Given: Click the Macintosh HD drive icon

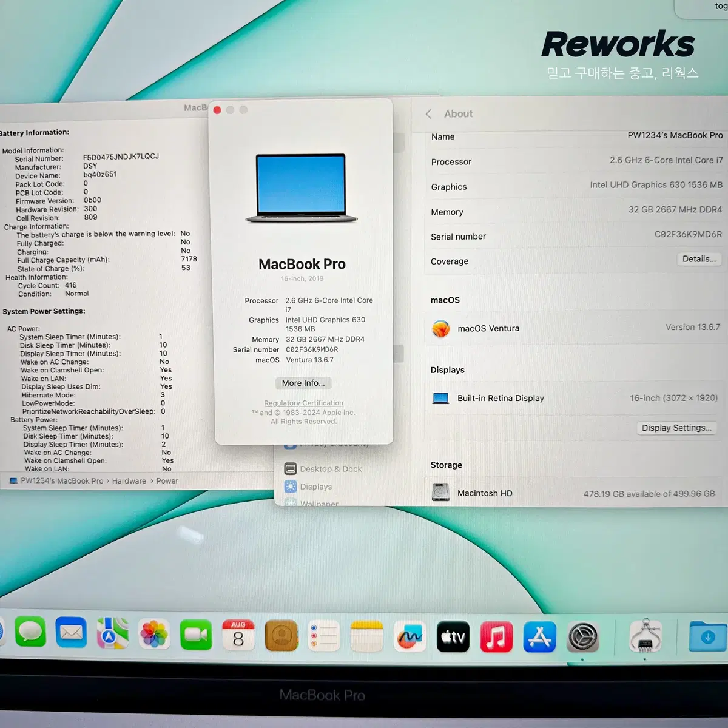Looking at the screenshot, I should pos(441,492).
